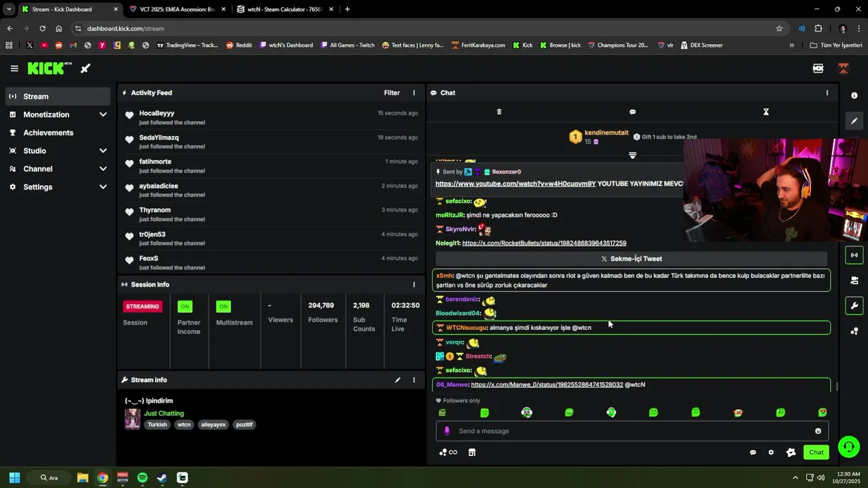This screenshot has width=868, height=488.
Task: Click the hourglass icon in chat toolbar
Action: tap(766, 112)
